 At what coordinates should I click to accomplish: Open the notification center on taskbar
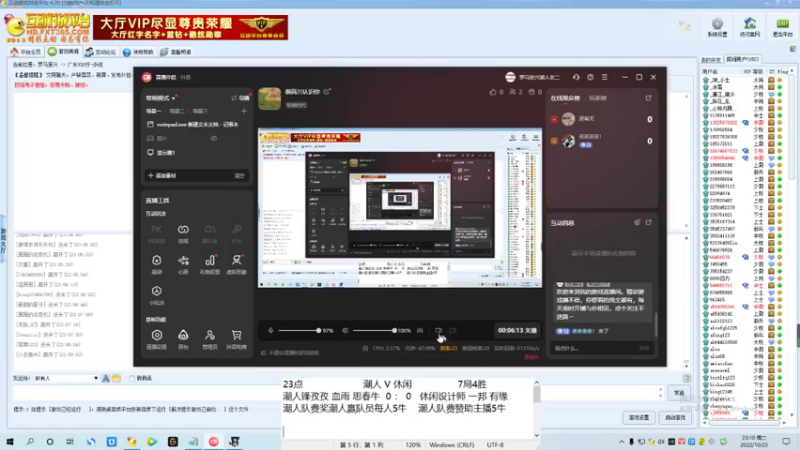[786, 442]
